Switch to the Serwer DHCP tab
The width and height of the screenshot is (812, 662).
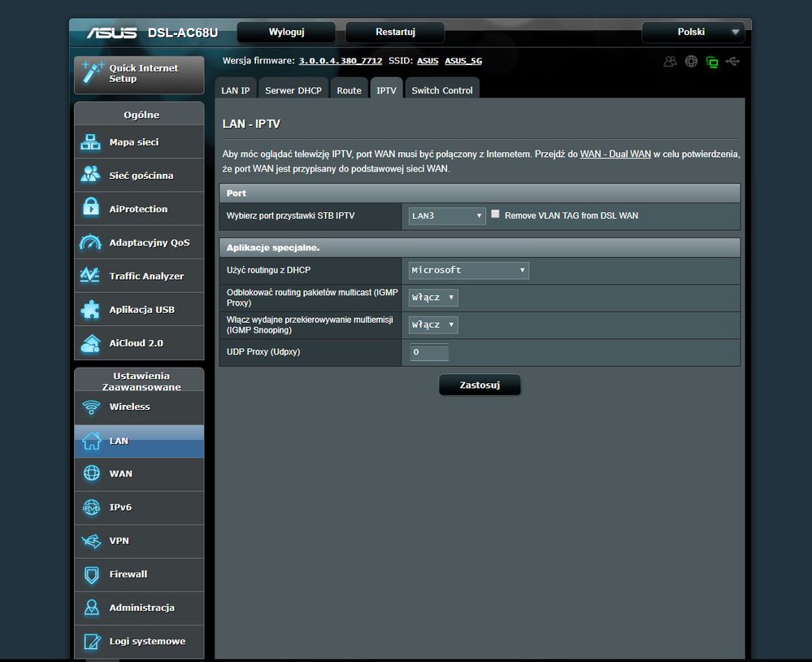coord(293,90)
